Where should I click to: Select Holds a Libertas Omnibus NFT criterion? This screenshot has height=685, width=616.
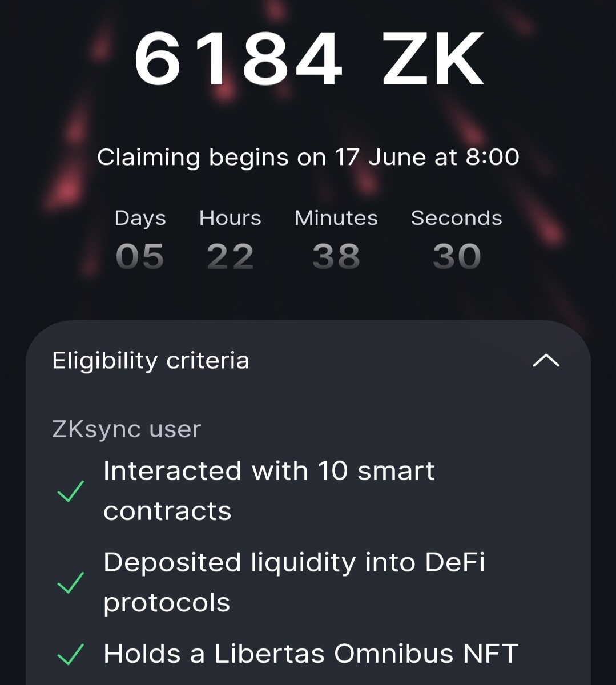click(x=311, y=654)
